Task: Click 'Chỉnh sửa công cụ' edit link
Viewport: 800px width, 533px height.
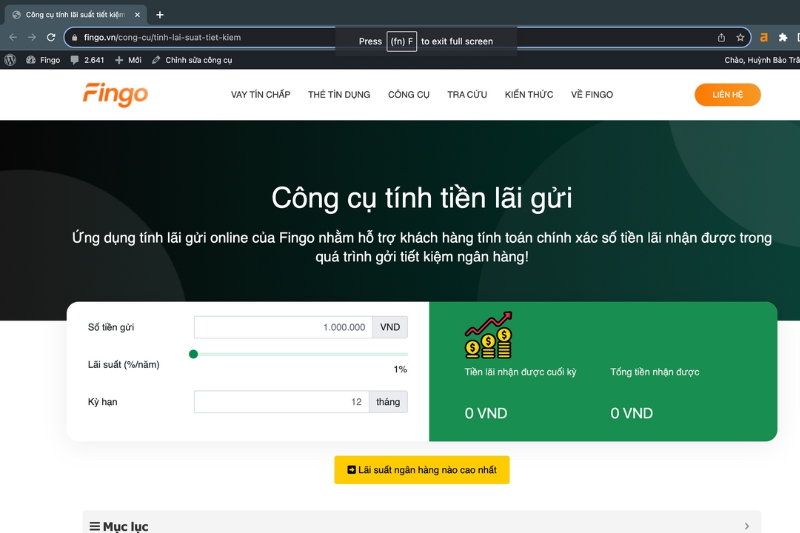Action: click(192, 60)
